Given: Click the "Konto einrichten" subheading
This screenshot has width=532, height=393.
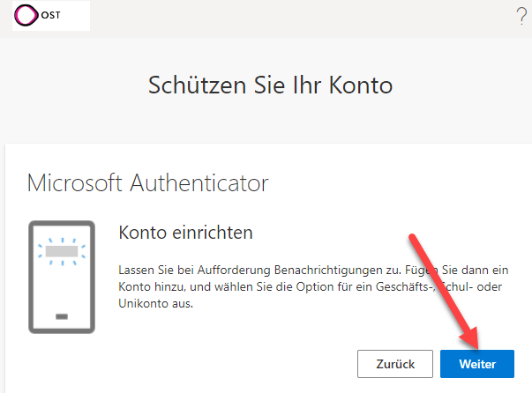Looking at the screenshot, I should point(186,233).
